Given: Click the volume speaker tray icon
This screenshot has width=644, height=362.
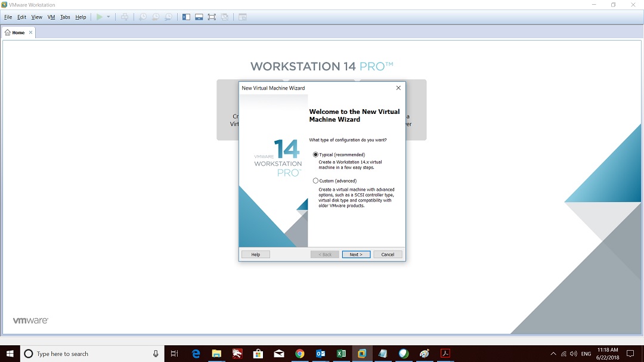Looking at the screenshot, I should pyautogui.click(x=574, y=354).
